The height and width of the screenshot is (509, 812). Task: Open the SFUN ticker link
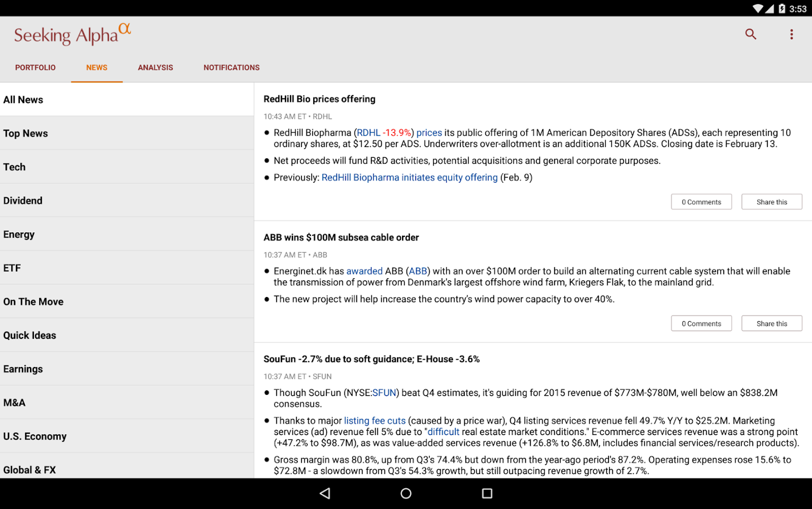click(x=384, y=392)
